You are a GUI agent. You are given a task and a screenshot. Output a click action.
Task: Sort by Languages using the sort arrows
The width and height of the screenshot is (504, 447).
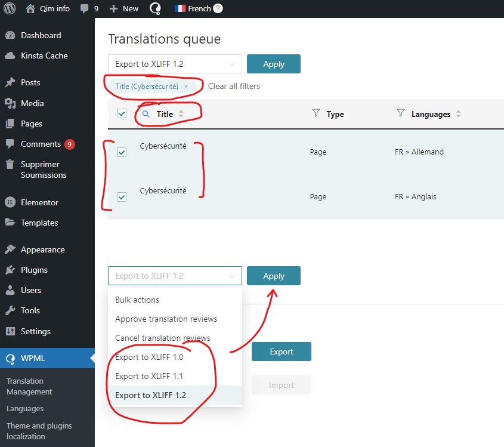(x=458, y=114)
